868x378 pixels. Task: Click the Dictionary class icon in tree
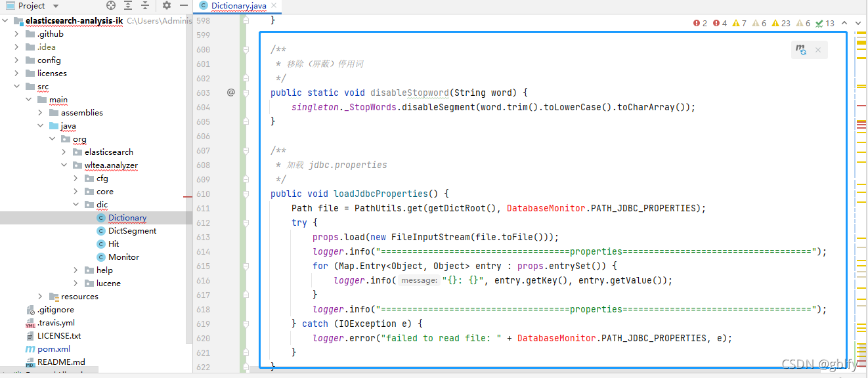point(101,218)
